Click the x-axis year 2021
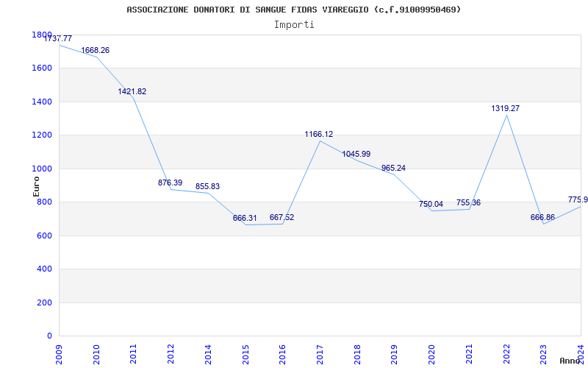588x368 pixels. click(x=469, y=355)
